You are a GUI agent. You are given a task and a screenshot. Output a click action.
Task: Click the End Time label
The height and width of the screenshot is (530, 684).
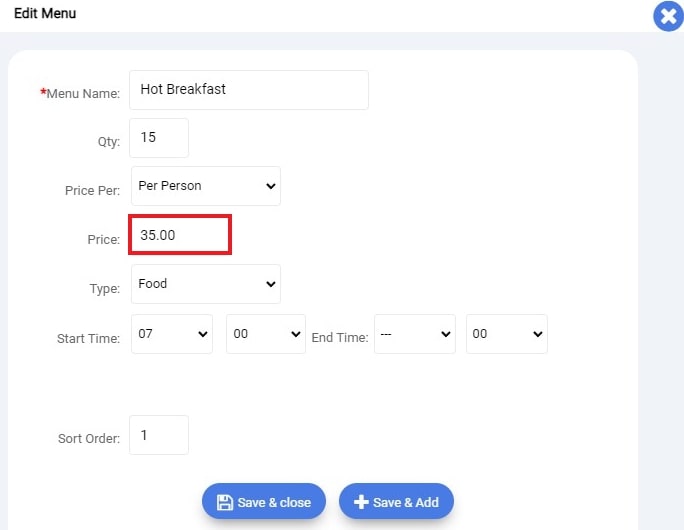click(340, 337)
